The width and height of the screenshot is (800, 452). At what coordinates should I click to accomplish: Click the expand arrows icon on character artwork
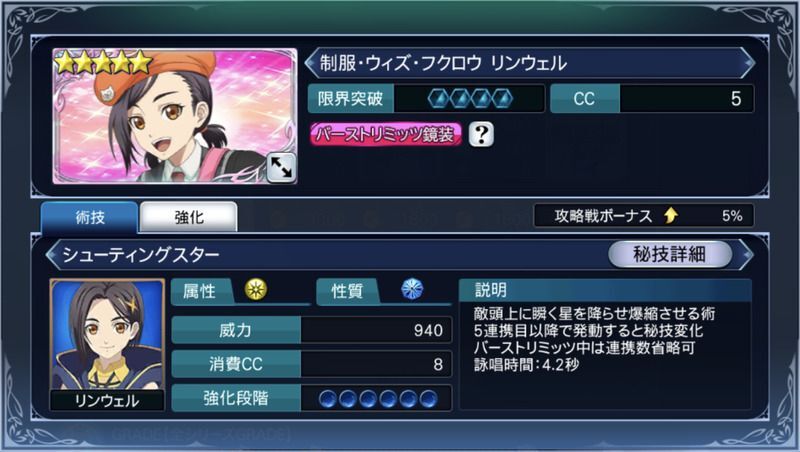tap(281, 167)
